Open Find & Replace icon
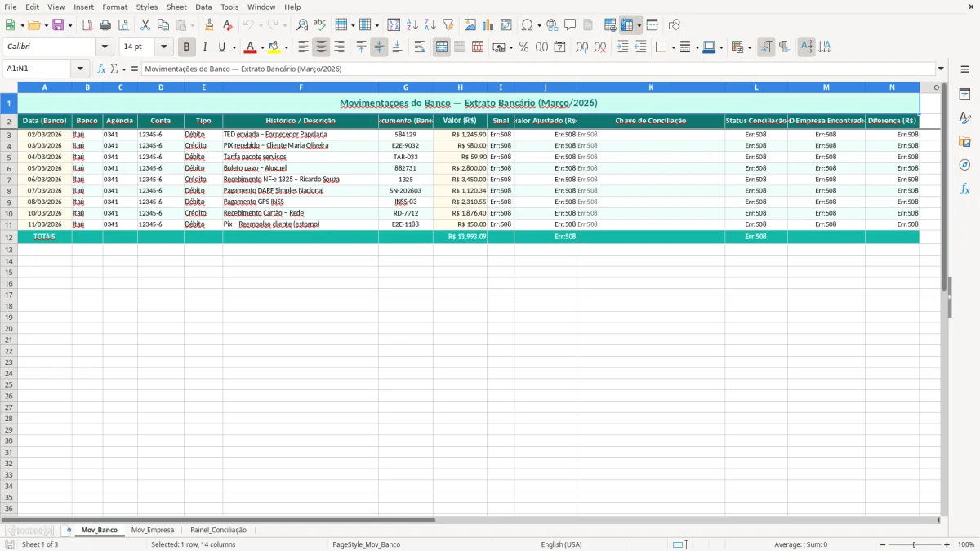 click(x=302, y=25)
